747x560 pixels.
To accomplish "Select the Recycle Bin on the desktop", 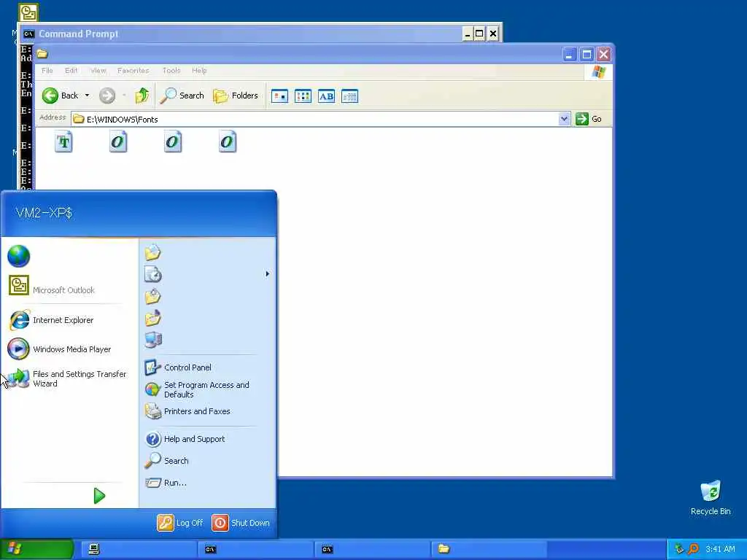I will click(711, 498).
